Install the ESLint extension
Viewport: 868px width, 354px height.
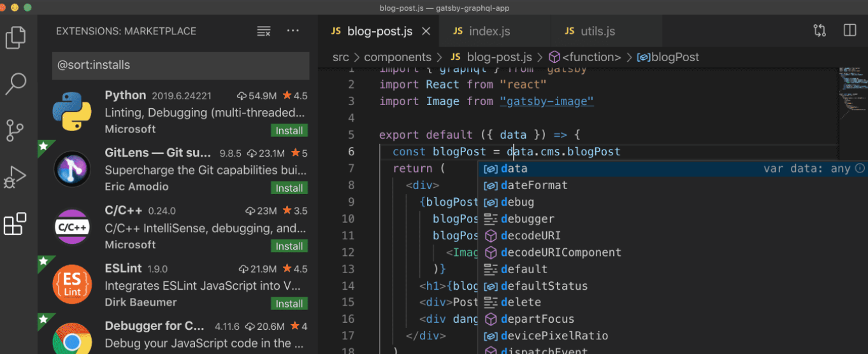click(289, 303)
